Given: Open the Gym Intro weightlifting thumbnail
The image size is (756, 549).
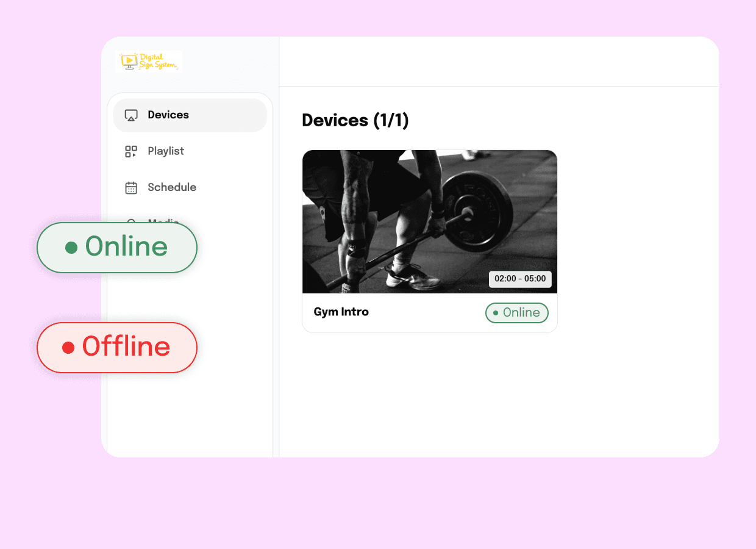Looking at the screenshot, I should (430, 221).
